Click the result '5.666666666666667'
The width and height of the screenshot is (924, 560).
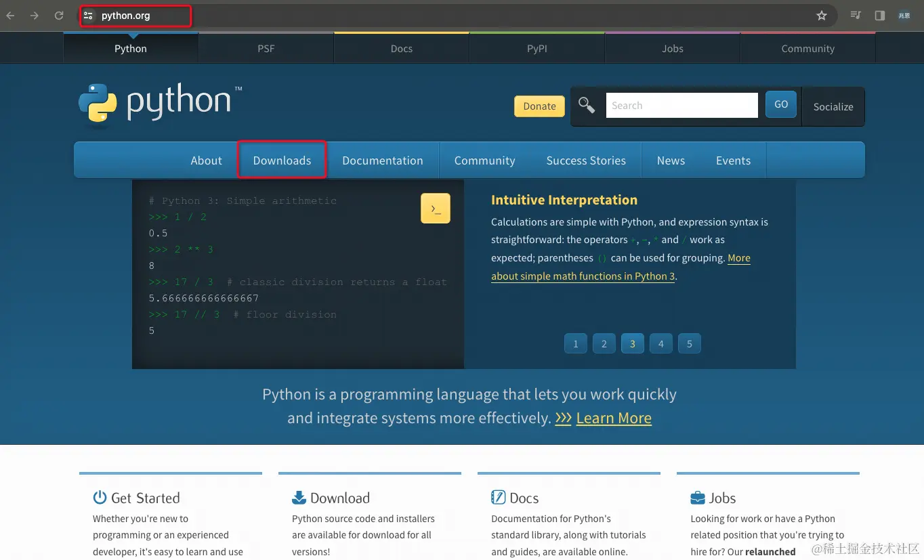pos(204,298)
